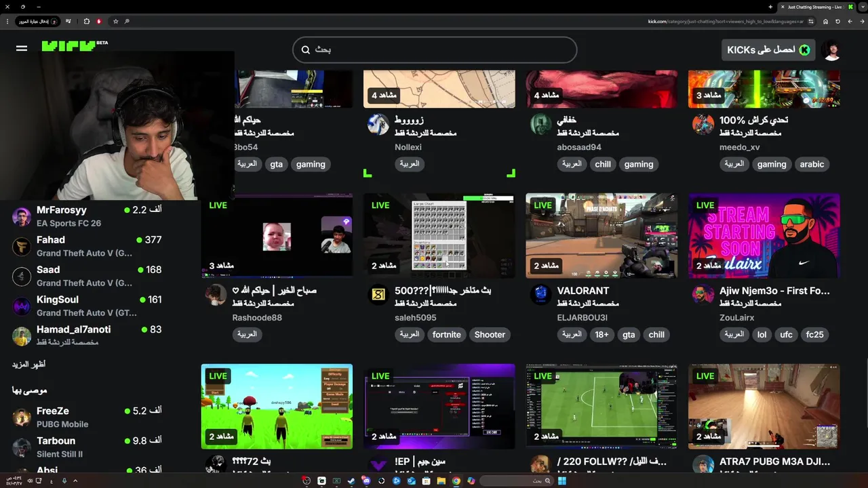Image resolution: width=868 pixels, height=488 pixels.
Task: Expand the system tray hidden icons
Action: 75,481
